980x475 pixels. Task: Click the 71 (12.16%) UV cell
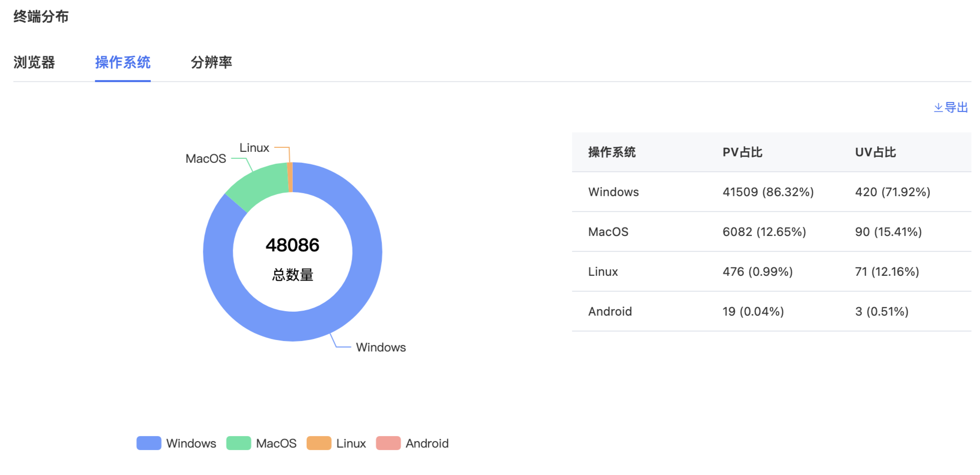[887, 272]
